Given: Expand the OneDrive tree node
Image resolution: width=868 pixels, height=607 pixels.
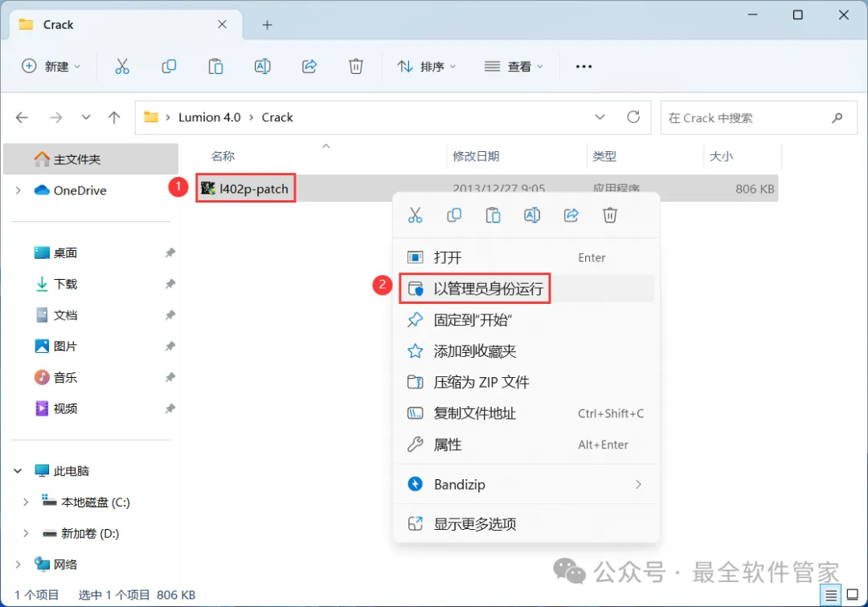Looking at the screenshot, I should pyautogui.click(x=18, y=191).
